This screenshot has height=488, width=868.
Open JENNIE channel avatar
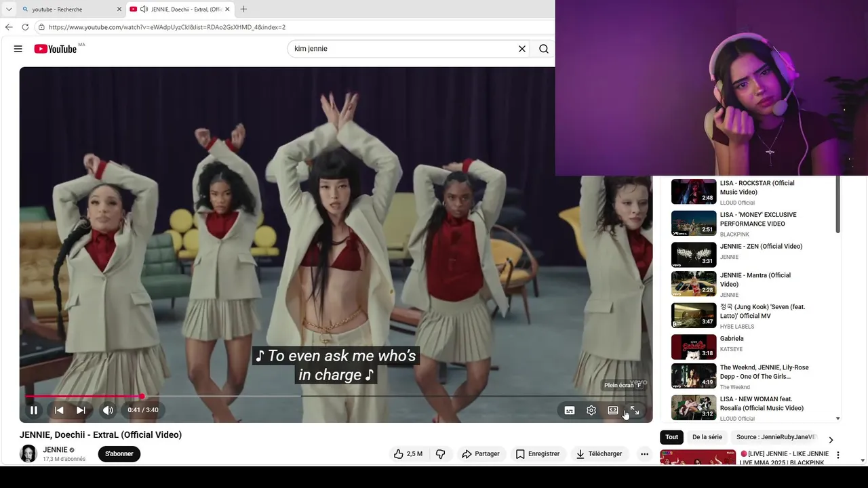[x=28, y=454]
